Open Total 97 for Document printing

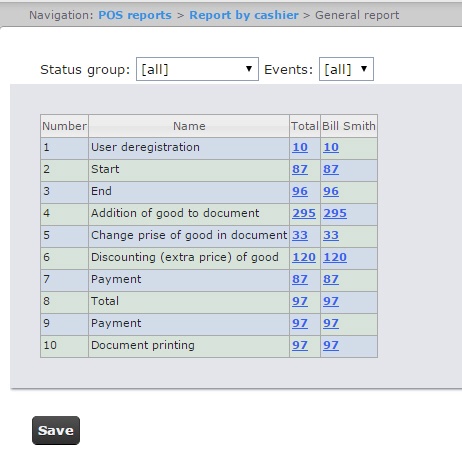300,345
